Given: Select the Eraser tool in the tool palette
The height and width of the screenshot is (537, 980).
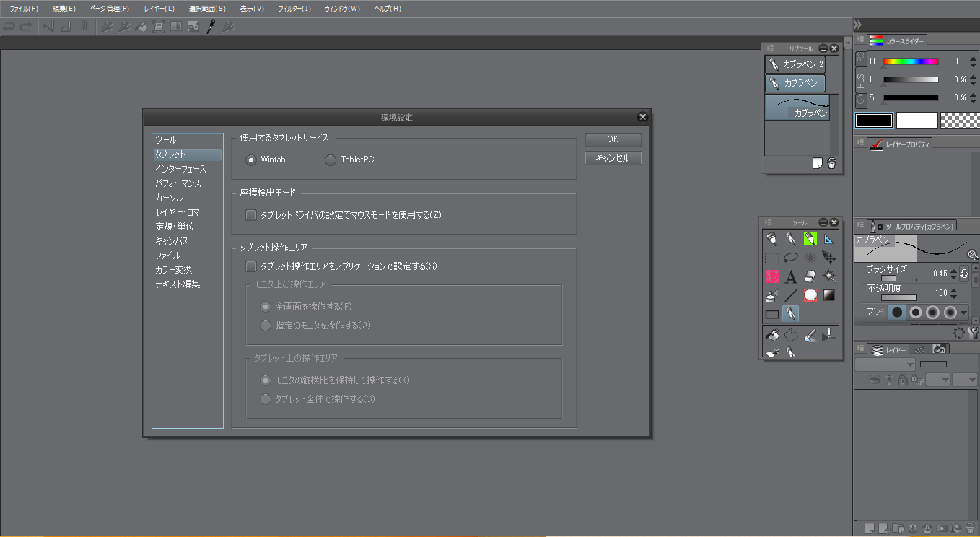Looking at the screenshot, I should click(x=810, y=276).
